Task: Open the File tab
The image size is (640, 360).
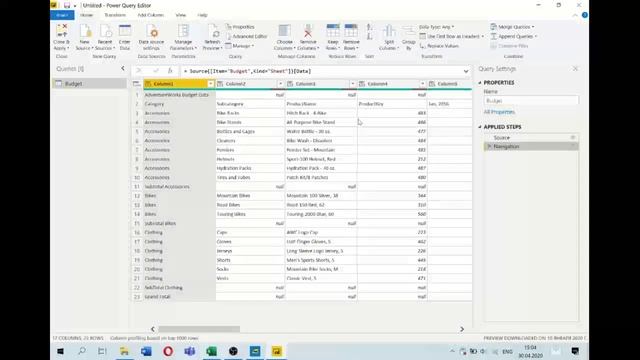Action: pos(62,15)
